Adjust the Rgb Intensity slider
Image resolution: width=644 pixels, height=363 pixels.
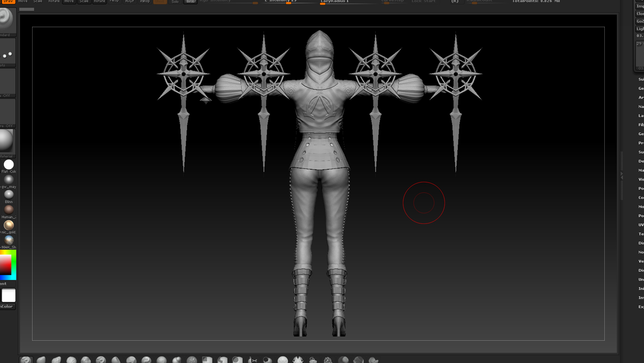(x=229, y=1)
